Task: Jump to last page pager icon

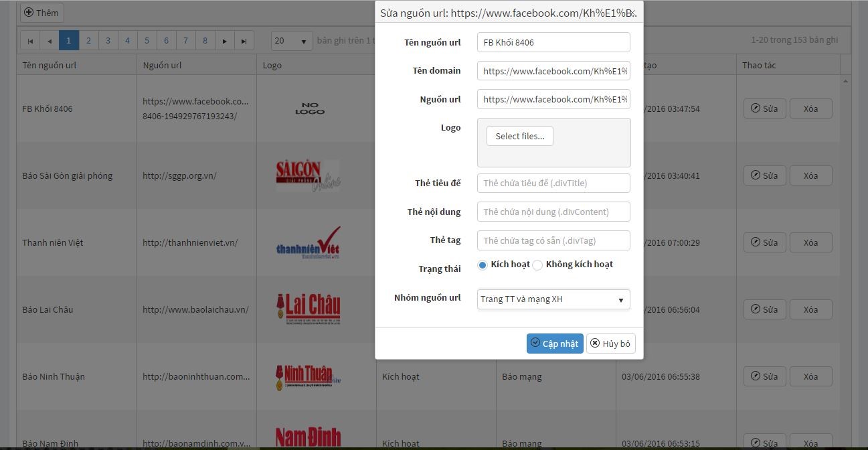Action: coord(244,41)
